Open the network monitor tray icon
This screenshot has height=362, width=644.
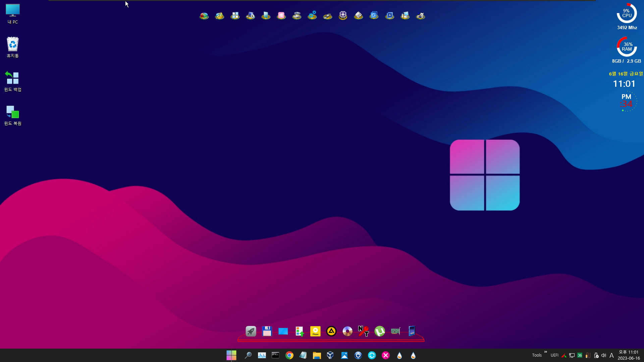coord(572,355)
